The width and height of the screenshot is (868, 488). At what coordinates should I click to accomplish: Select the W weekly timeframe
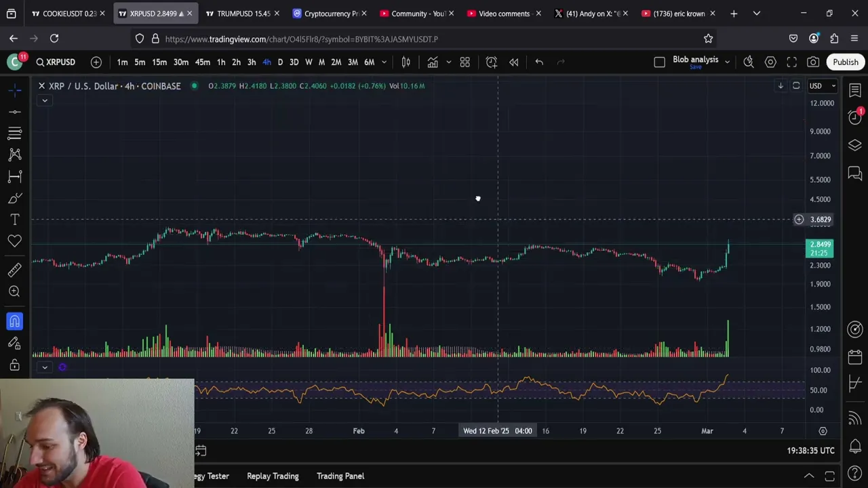(x=309, y=62)
